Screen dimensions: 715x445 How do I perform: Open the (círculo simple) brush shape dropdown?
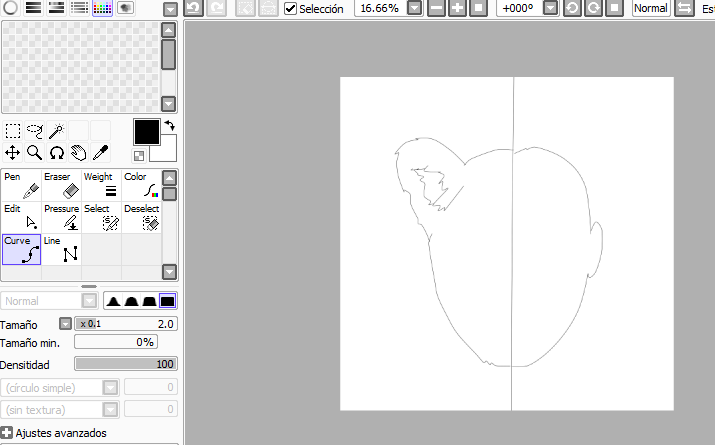pyautogui.click(x=110, y=388)
